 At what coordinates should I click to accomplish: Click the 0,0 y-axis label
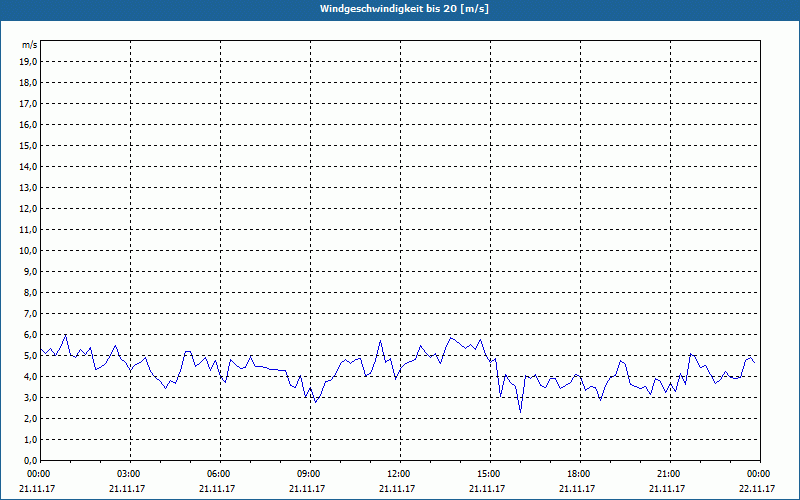(30, 460)
